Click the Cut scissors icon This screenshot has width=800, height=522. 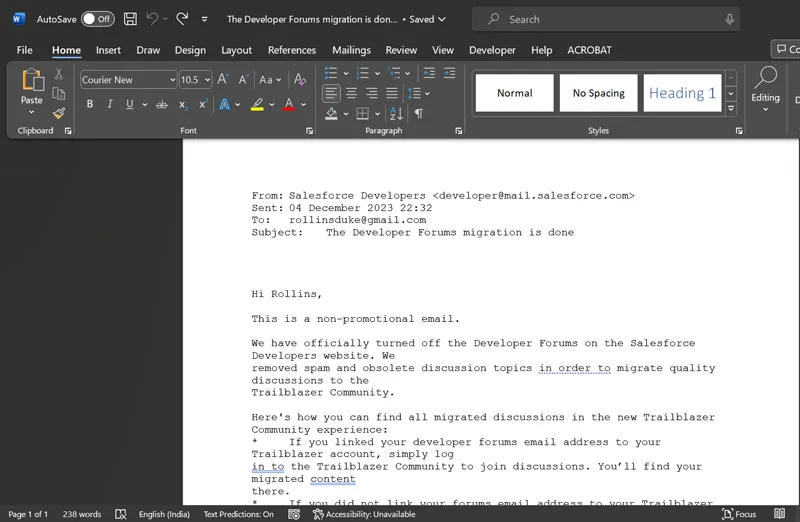(x=59, y=74)
